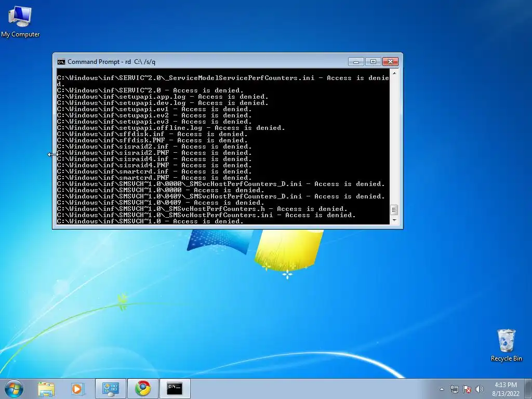Viewport: 532px width, 399px height.
Task: Click the _SMSvcHostPerfCounters.ini output line
Action: point(206,215)
